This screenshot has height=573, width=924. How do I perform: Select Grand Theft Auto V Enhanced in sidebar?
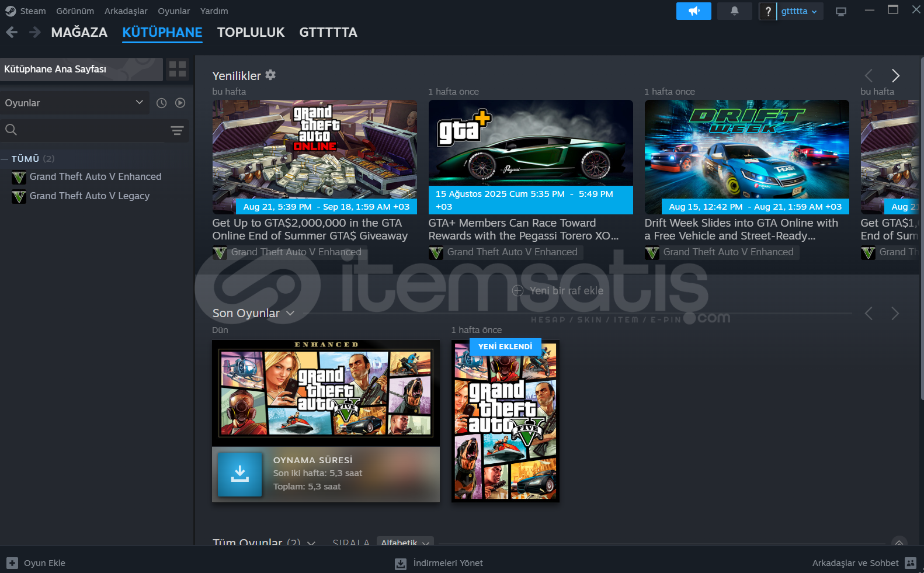point(95,176)
